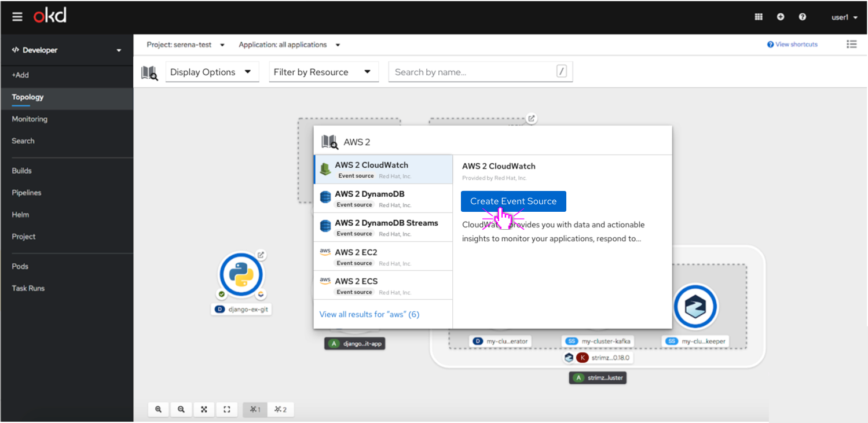Click the my-clu...keeper label

pos(695,341)
